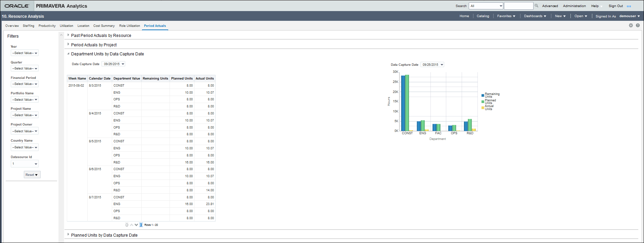Open the Project Owner filter dropdown
Image resolution: width=644 pixels, height=243 pixels.
click(x=25, y=131)
